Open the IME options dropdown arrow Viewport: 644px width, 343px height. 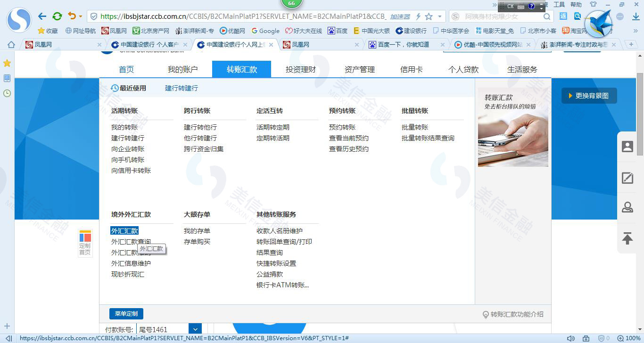click(x=541, y=8)
